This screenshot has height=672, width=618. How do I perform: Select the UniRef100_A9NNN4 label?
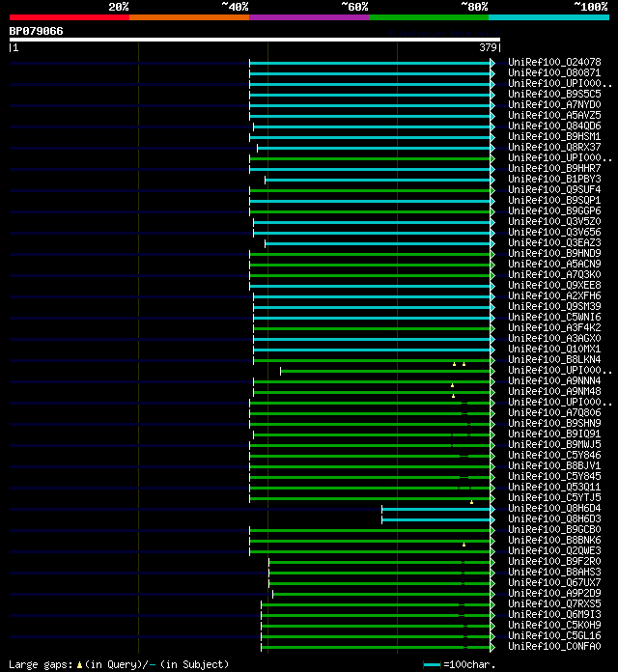[x=554, y=381]
